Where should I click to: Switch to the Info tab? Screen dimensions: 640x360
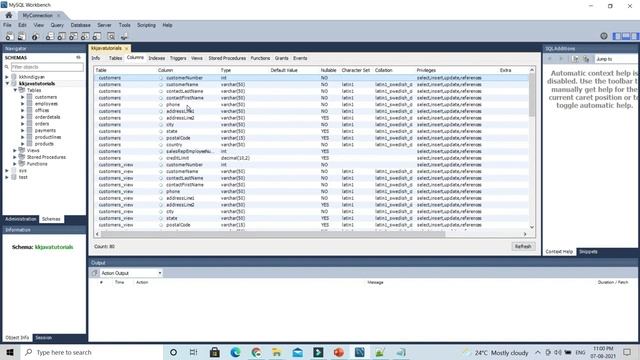pyautogui.click(x=96, y=58)
